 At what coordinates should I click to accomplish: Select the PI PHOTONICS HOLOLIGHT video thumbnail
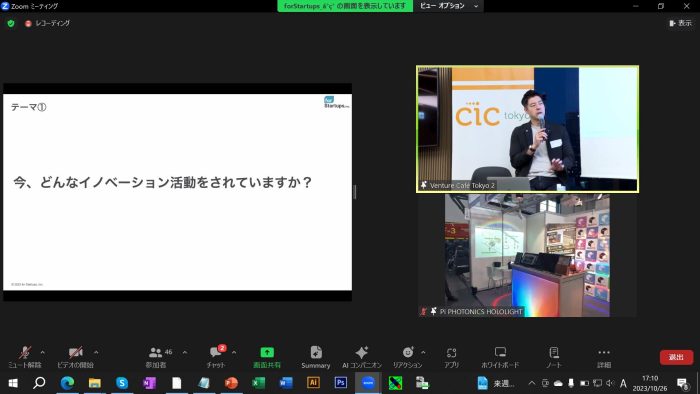527,255
